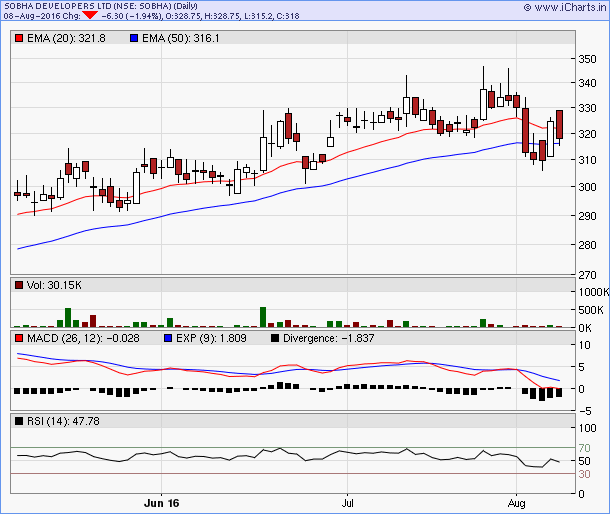Click the Divergence: -1.837 label

tap(328, 338)
